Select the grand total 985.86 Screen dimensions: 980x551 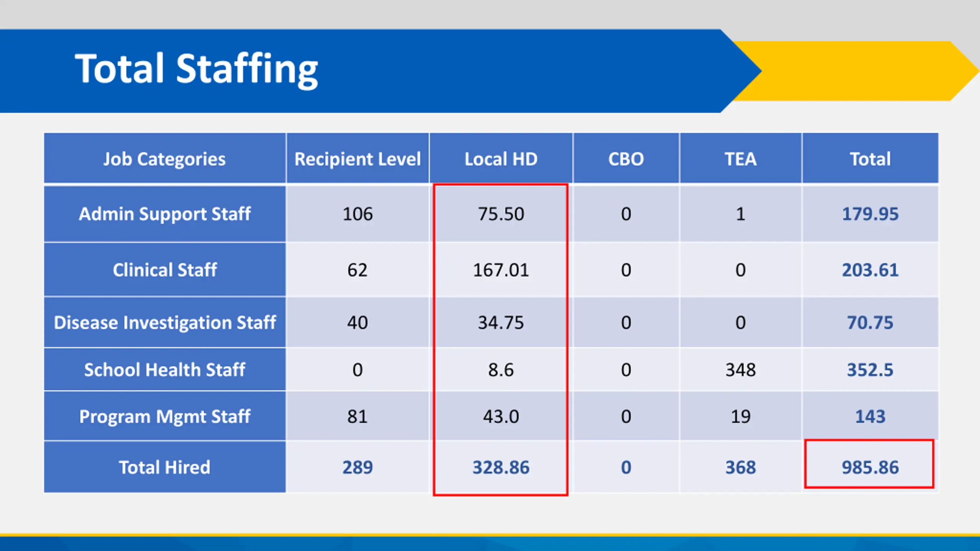870,467
